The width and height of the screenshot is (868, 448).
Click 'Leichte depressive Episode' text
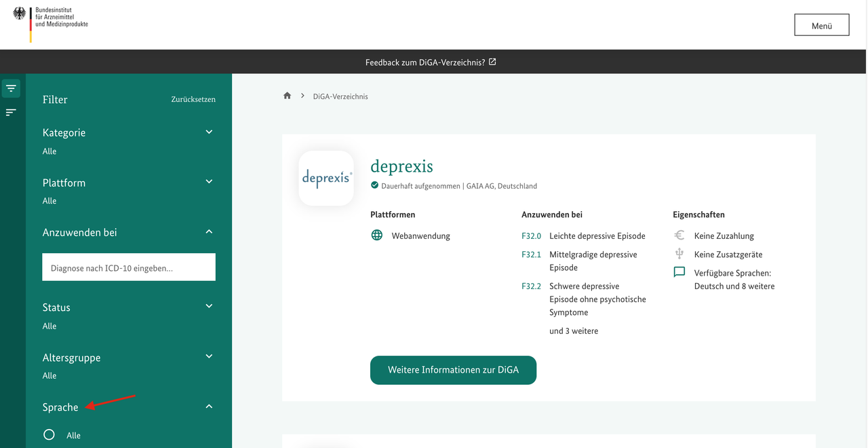[x=597, y=236]
